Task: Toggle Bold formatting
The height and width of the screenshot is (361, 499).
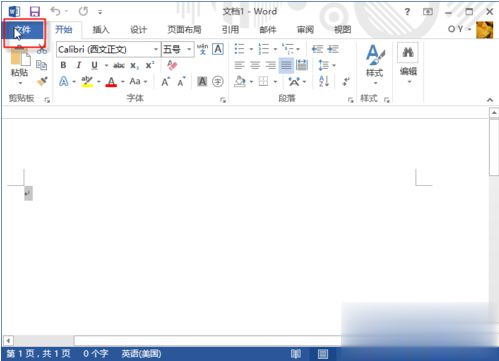Action: click(63, 65)
